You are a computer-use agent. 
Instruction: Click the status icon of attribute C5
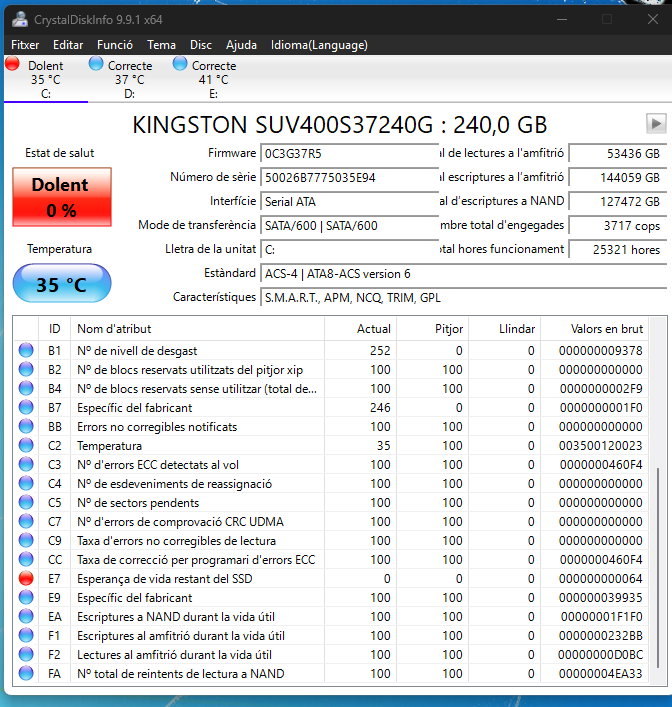point(26,502)
